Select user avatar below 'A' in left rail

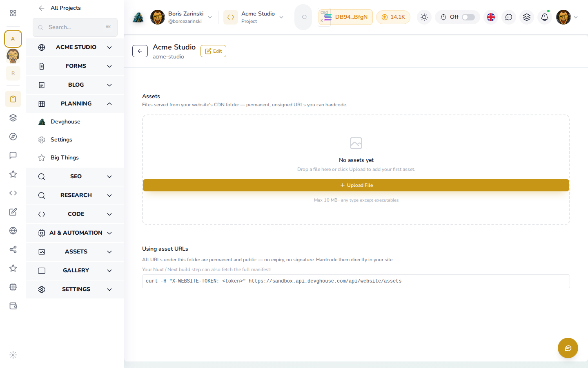[13, 56]
